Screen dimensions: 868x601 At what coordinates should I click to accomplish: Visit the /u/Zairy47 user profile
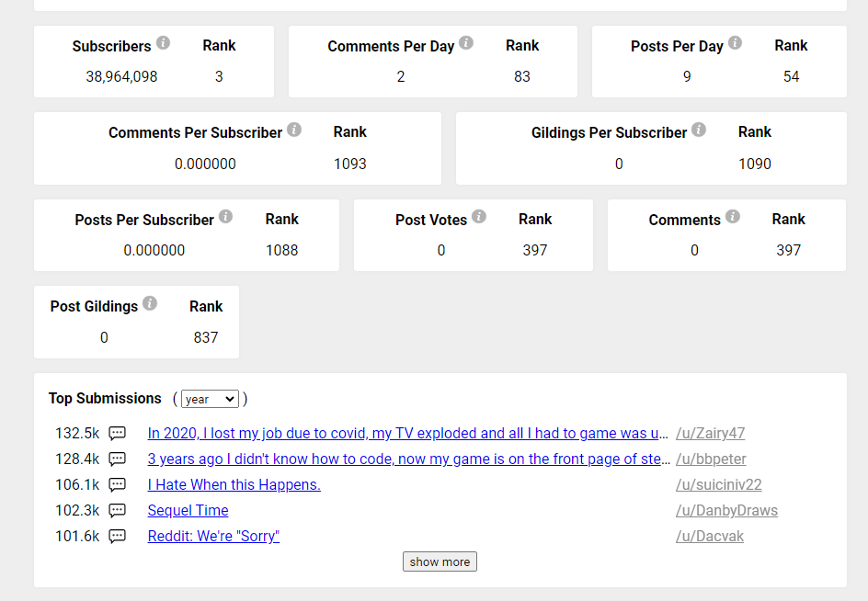point(710,434)
